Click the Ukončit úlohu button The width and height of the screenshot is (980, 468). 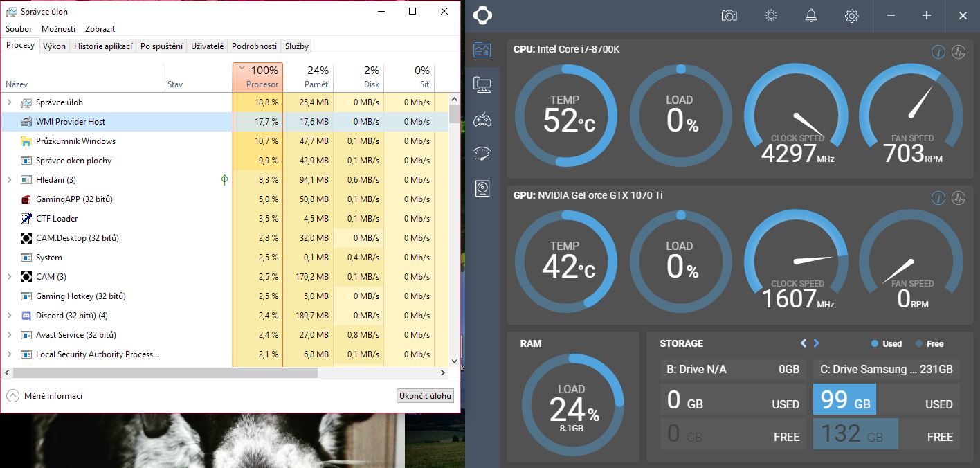point(425,396)
